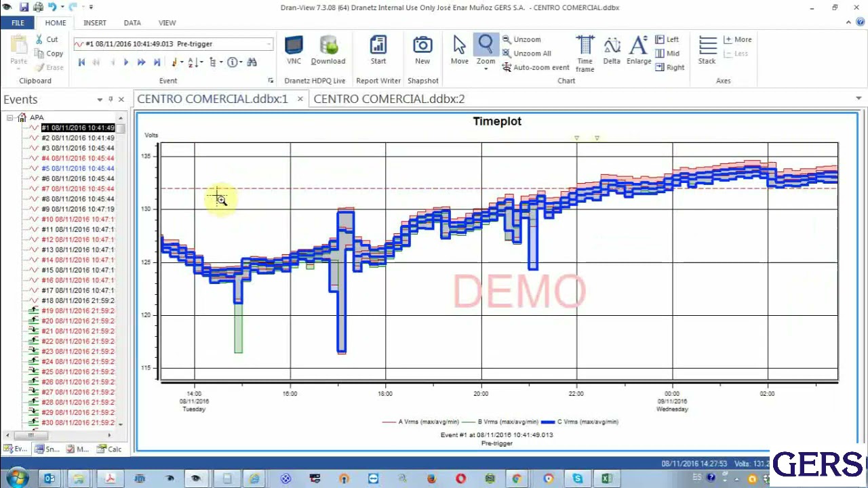Viewport: 868px width, 488px height.
Task: Click C Vrms legend entry
Action: (x=580, y=422)
